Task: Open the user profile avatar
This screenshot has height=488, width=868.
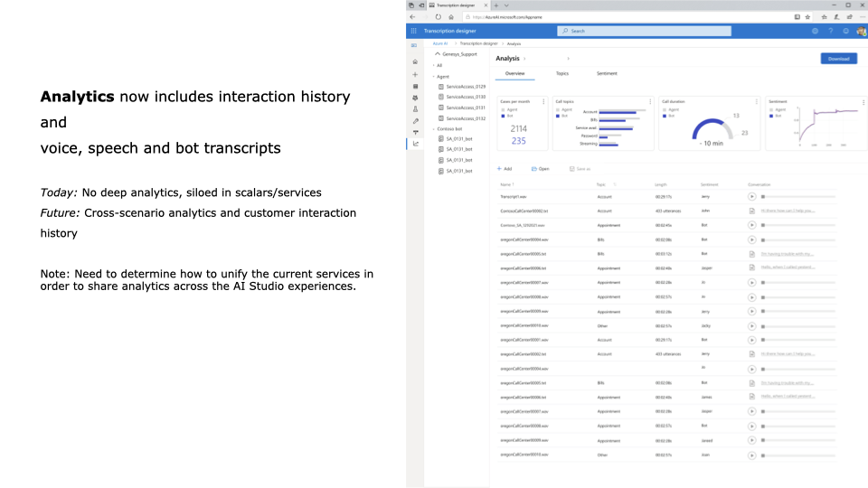Action: 862,31
